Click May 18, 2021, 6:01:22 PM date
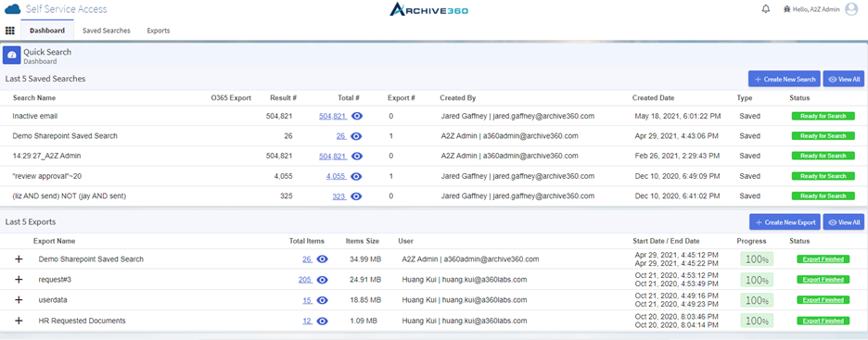 tap(678, 116)
